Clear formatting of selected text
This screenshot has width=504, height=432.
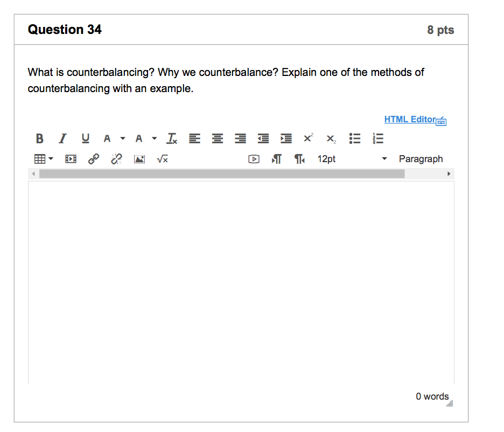pos(172,138)
